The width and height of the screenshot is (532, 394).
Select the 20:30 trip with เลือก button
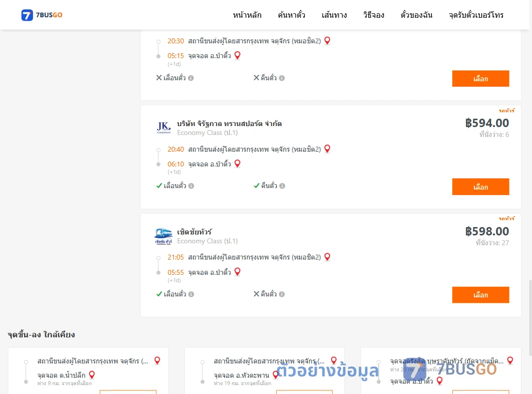480,79
